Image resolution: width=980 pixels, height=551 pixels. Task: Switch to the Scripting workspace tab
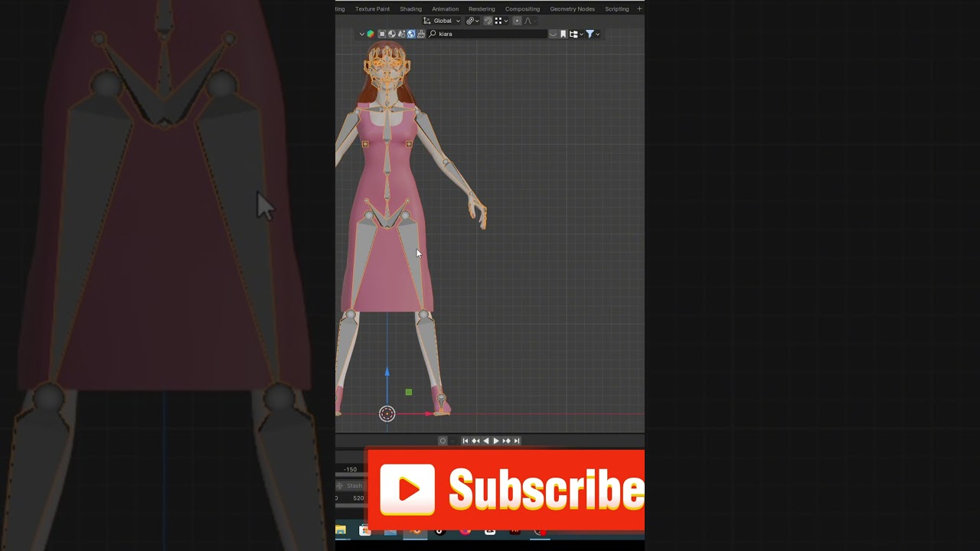(x=616, y=9)
